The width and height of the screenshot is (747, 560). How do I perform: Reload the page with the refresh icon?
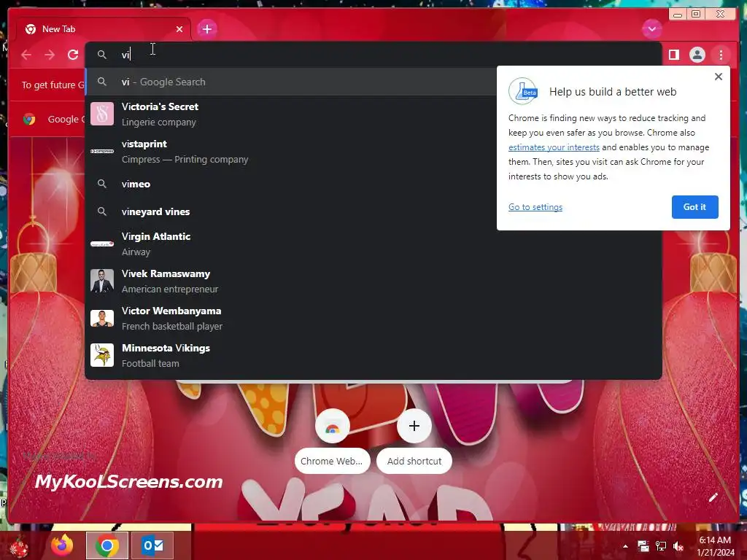click(73, 55)
